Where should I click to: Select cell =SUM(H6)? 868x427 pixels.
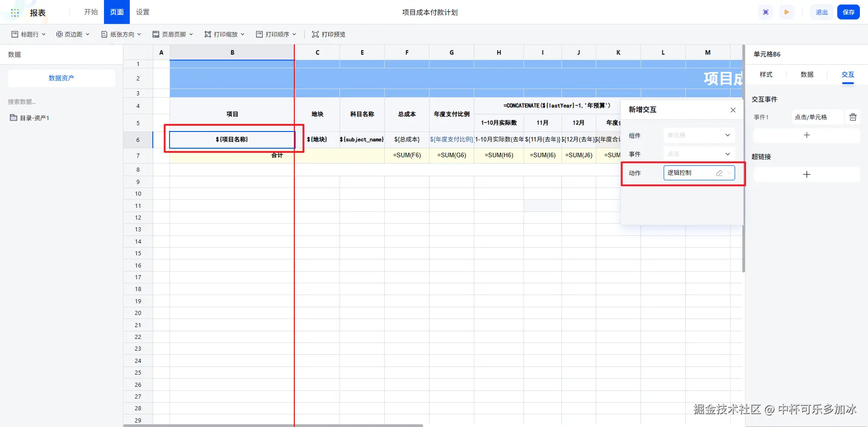click(499, 155)
